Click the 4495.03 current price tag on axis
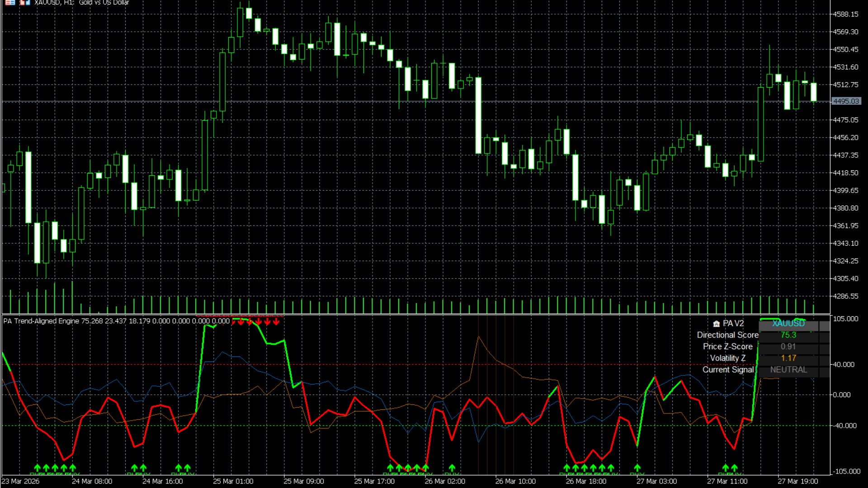This screenshot has height=488, width=868. 845,101
